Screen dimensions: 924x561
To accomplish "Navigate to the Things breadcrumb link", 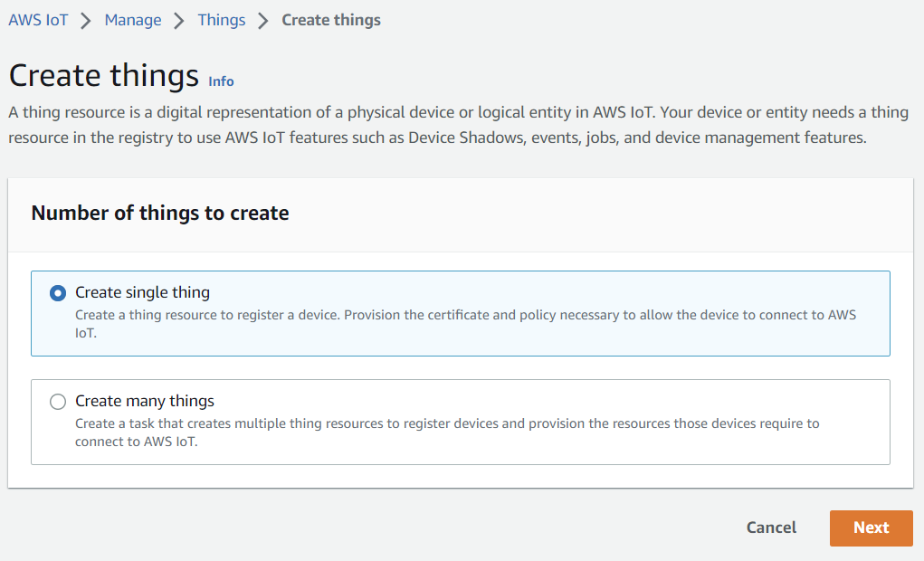I will 222,20.
